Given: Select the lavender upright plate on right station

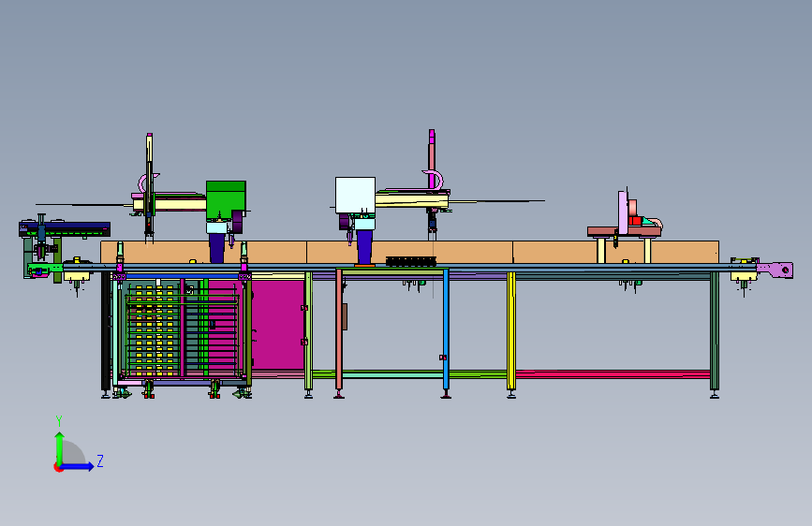Looking at the screenshot, I should pos(623,212).
